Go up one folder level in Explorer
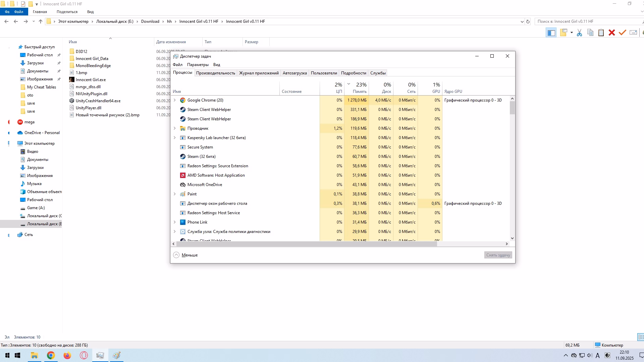This screenshot has width=644, height=362. click(41, 21)
